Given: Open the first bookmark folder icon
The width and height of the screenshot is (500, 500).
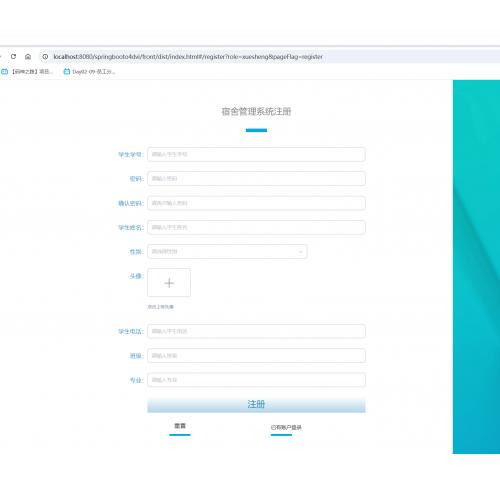Looking at the screenshot, I should pos(5,71).
